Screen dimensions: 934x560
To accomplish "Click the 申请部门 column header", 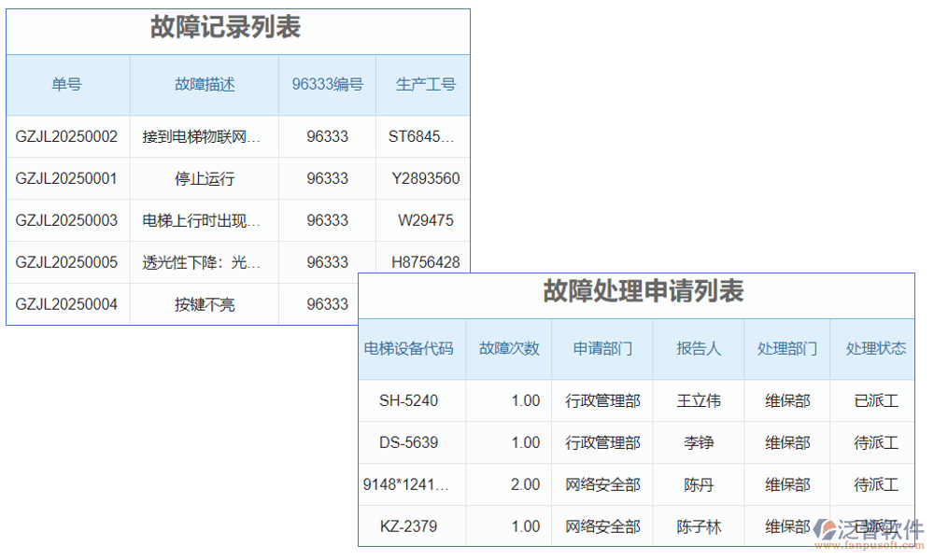I will (x=602, y=349).
